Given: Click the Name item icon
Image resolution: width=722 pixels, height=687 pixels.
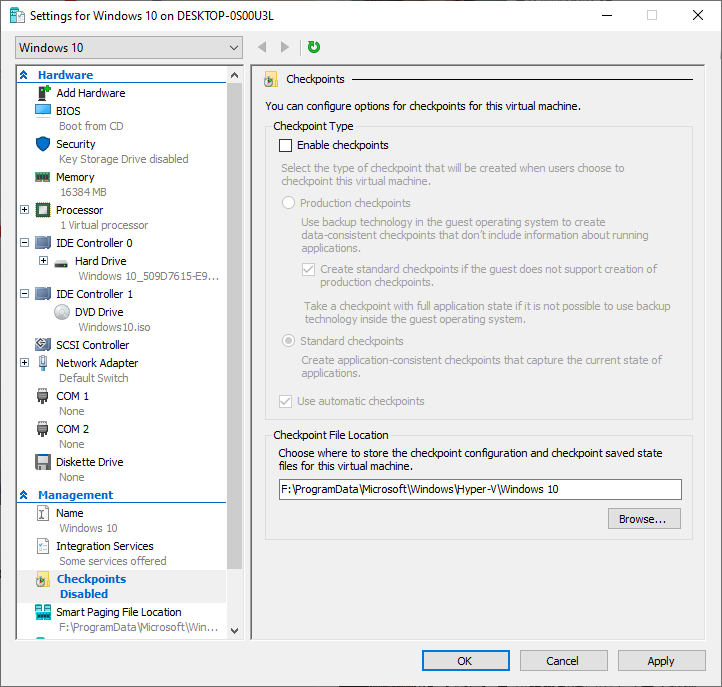Looking at the screenshot, I should tap(42, 513).
